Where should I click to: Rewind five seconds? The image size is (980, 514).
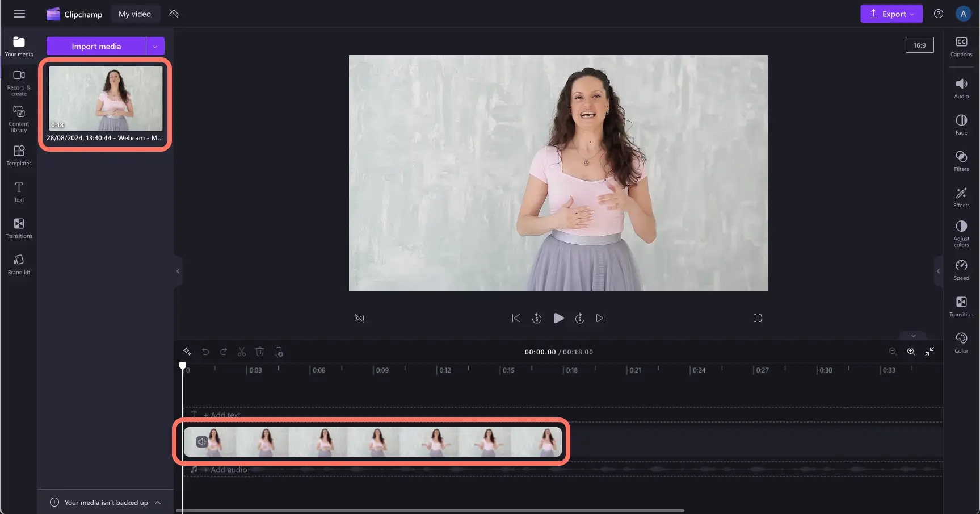pos(537,318)
